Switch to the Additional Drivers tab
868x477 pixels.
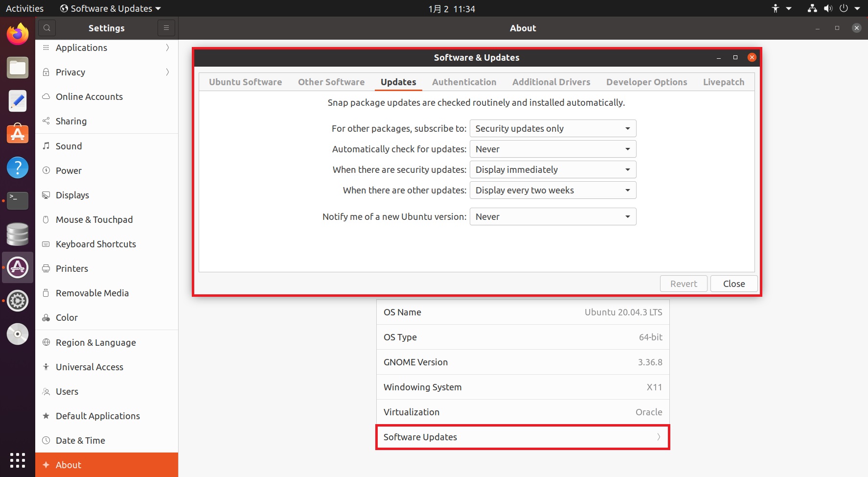pyautogui.click(x=551, y=82)
